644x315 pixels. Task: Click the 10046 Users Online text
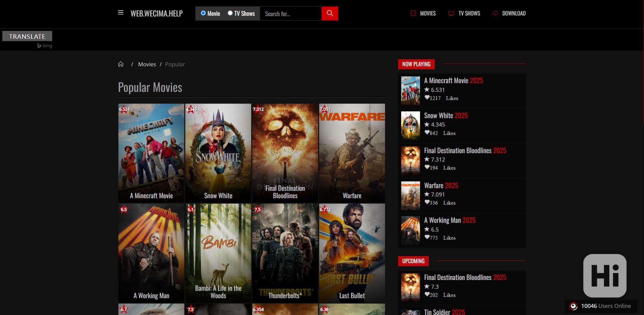tap(606, 306)
